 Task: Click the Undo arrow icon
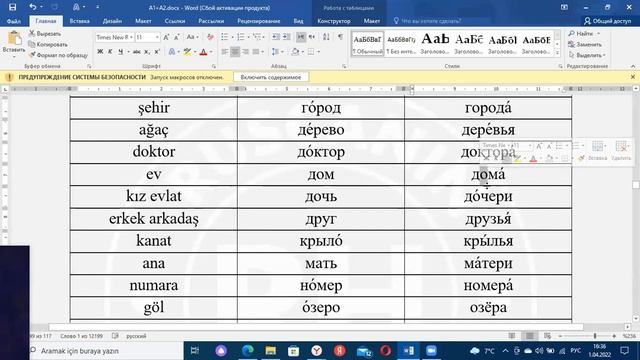(x=33, y=7)
